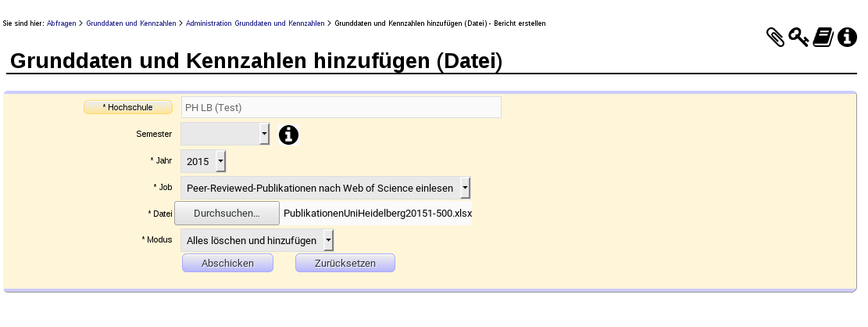
Task: Navigate to Grunddaten und Kennzahlen breadcrumb
Action: point(130,23)
